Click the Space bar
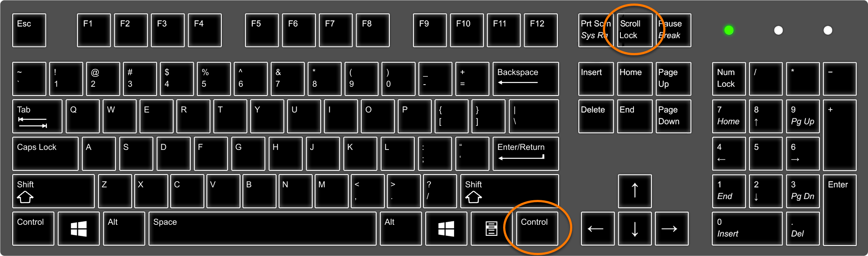This screenshot has width=868, height=256. (x=262, y=228)
